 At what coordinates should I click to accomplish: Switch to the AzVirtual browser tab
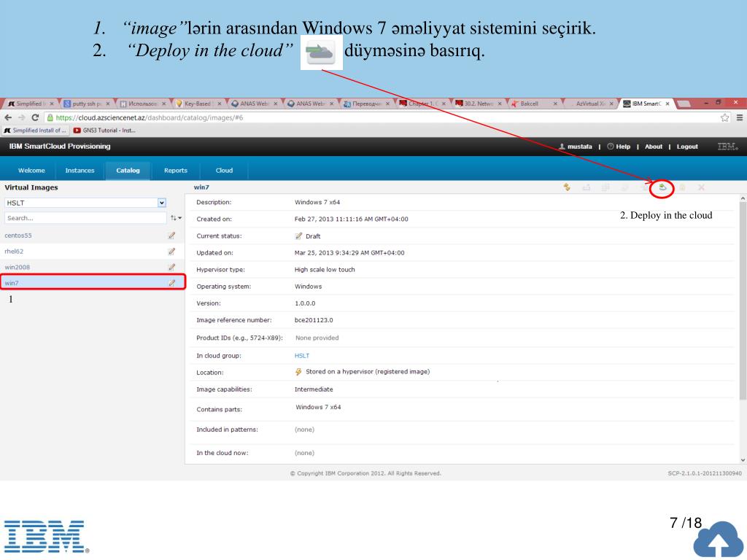[589, 104]
